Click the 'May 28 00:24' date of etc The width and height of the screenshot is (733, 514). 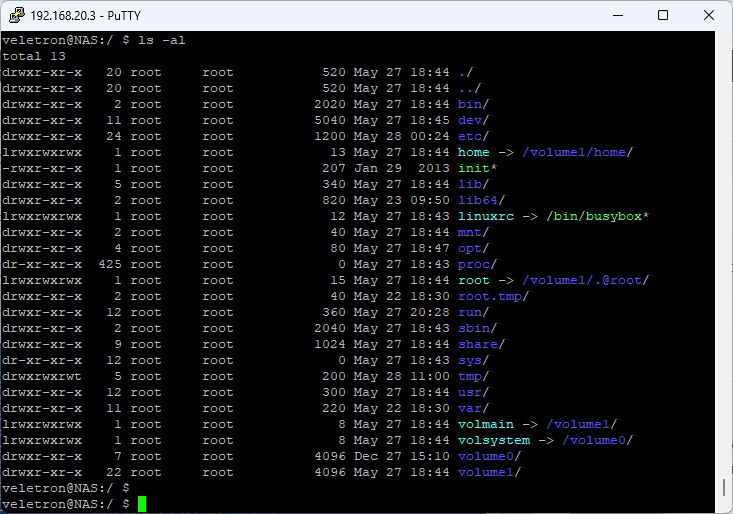[x=402, y=136]
